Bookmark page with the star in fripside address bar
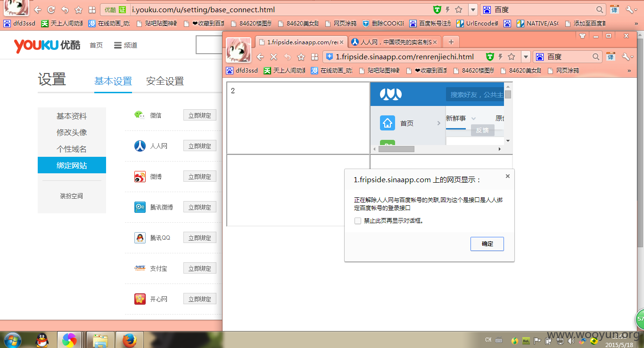 click(x=512, y=57)
